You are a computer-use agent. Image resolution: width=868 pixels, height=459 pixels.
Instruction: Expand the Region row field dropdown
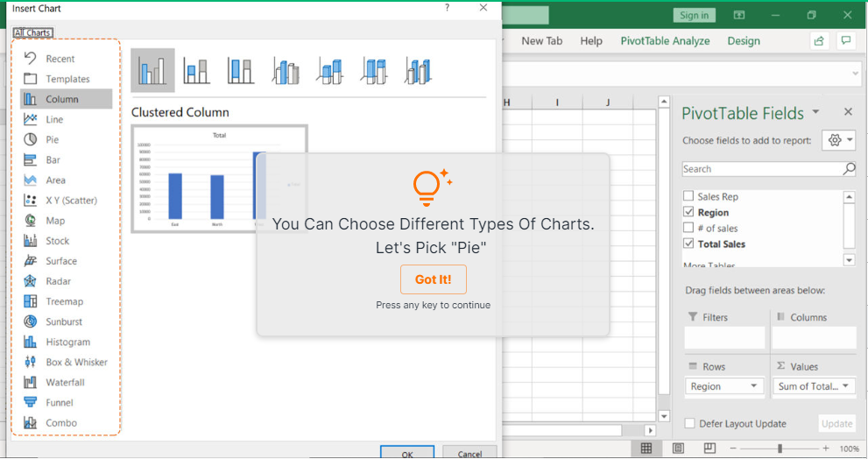[x=753, y=386]
